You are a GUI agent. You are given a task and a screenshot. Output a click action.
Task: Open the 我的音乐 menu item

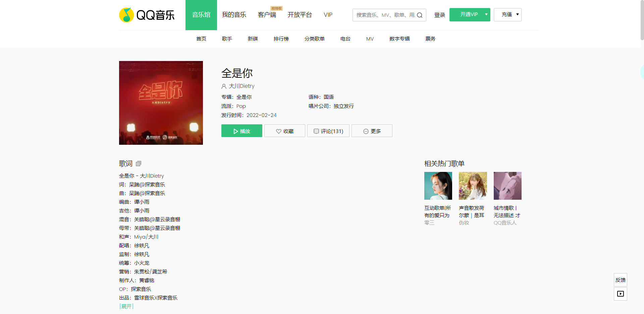(x=234, y=15)
